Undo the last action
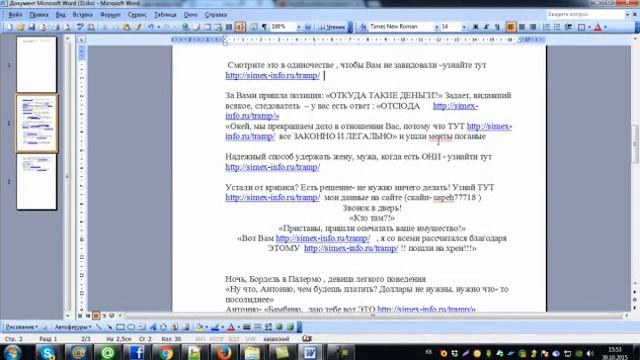The height and width of the screenshot is (360, 640). pos(151,27)
